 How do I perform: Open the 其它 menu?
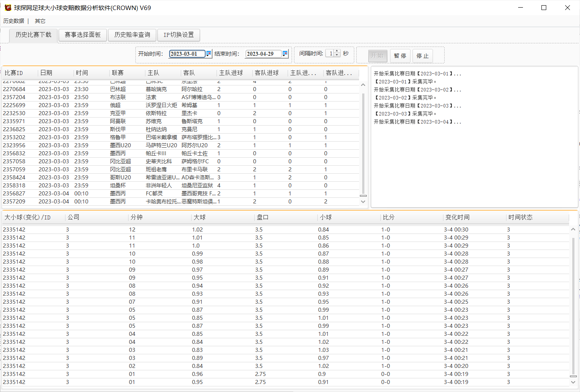[40, 21]
